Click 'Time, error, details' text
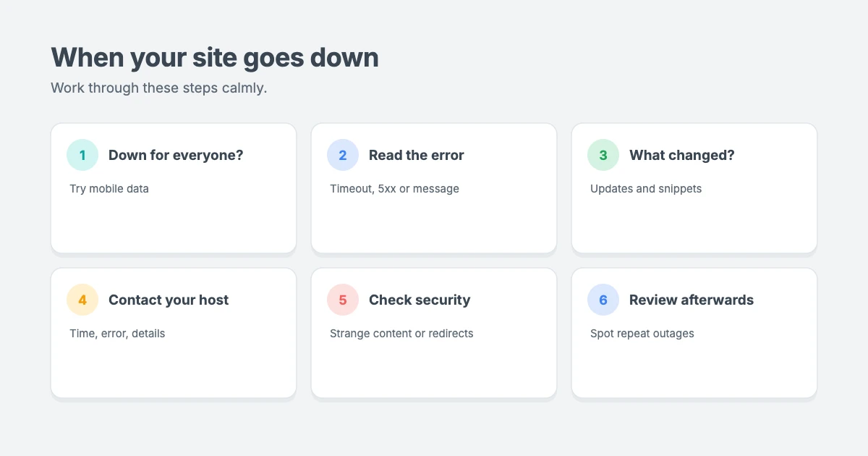 (x=117, y=334)
